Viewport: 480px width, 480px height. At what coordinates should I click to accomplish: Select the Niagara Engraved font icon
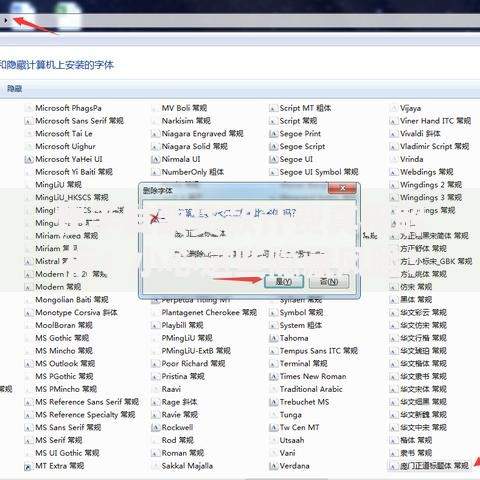click(155, 134)
